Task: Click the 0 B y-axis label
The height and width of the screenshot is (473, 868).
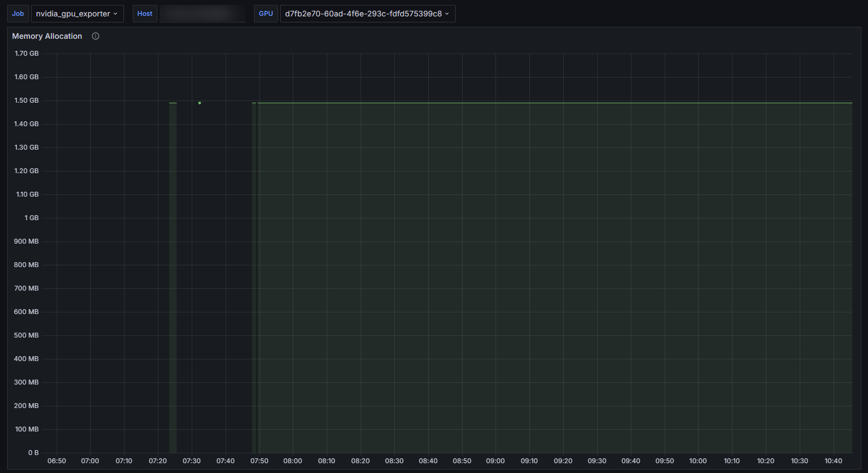Action: click(x=33, y=453)
